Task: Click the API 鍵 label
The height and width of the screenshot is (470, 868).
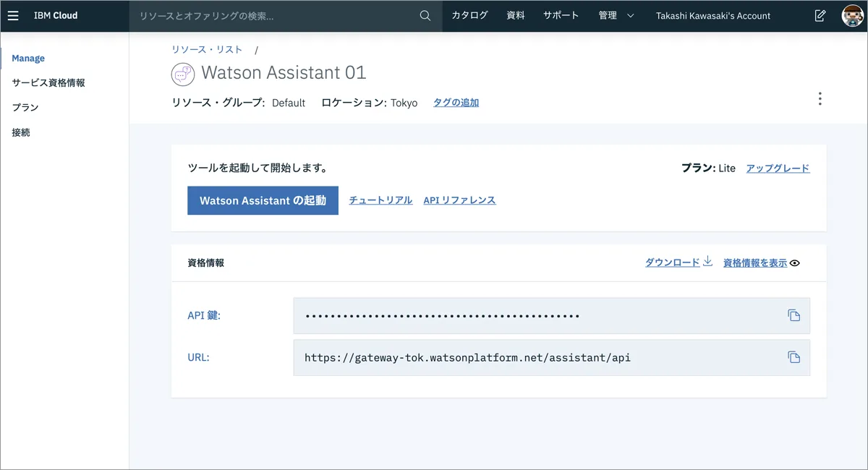Action: [204, 315]
